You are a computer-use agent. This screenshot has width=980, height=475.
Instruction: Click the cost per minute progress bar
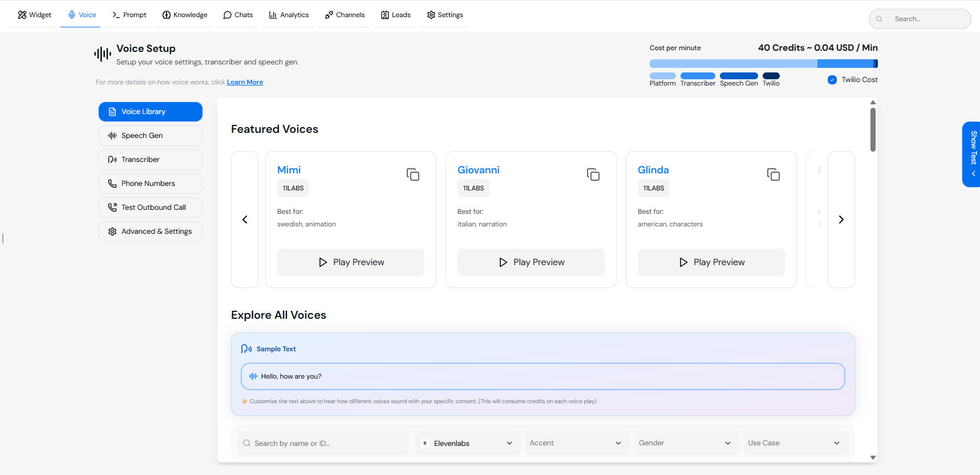[x=763, y=64]
